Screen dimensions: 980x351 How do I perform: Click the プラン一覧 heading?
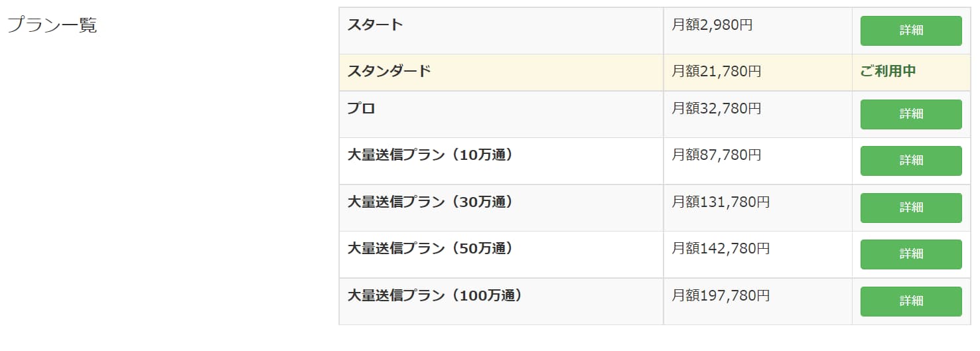[52, 25]
